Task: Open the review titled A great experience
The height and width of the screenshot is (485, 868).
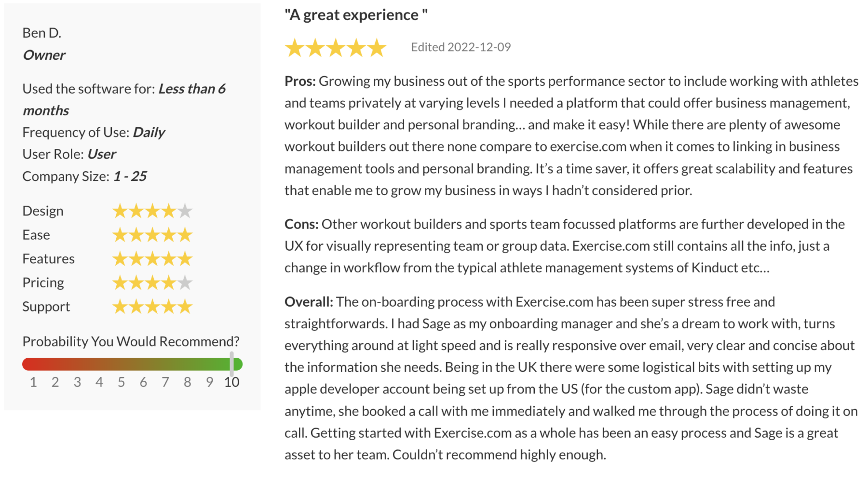Action: click(355, 14)
